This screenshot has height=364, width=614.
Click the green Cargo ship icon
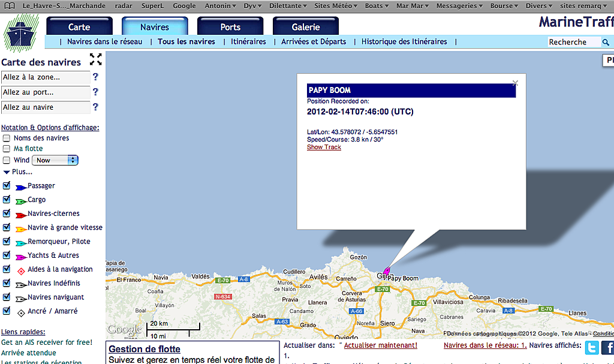tap(21, 201)
